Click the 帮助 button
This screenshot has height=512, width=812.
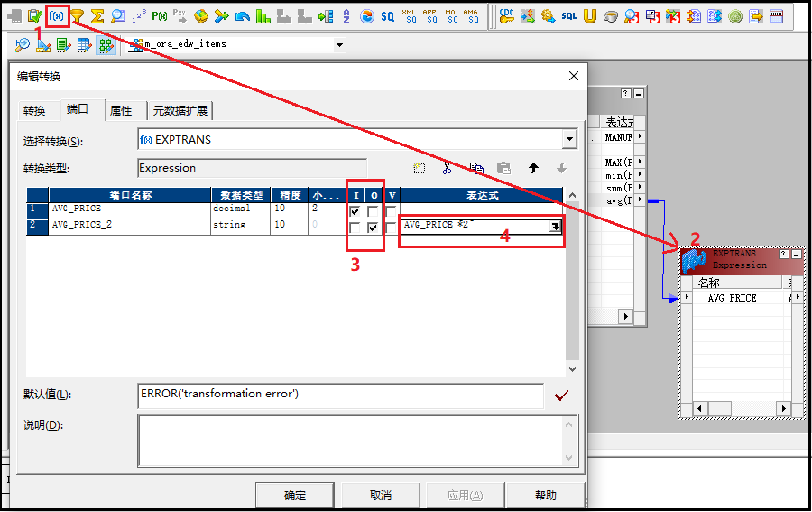click(x=545, y=496)
